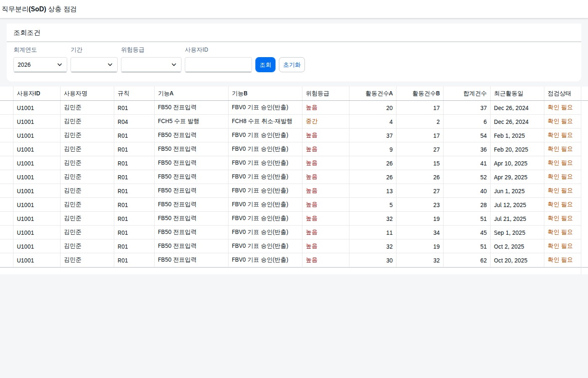The width and height of the screenshot is (588, 378).
Task: Click 김민준 in the Apr 10, 2025 row
Action: click(x=87, y=163)
